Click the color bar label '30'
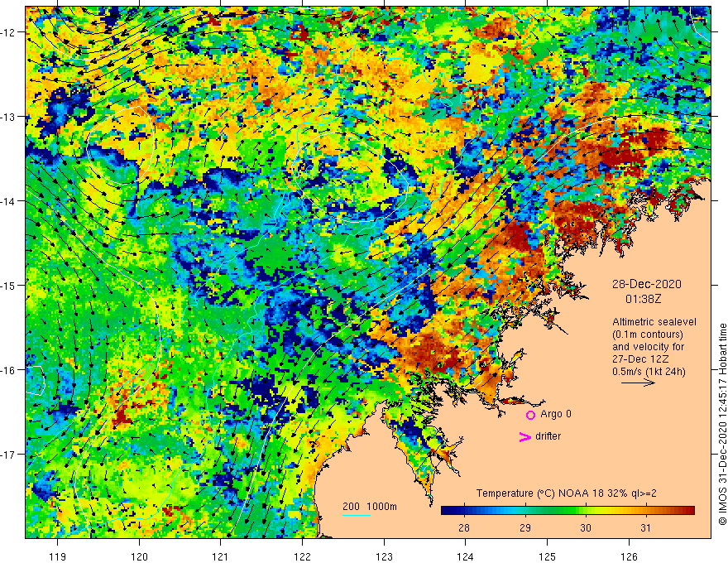Screen dimensions: 728x563 [586, 527]
